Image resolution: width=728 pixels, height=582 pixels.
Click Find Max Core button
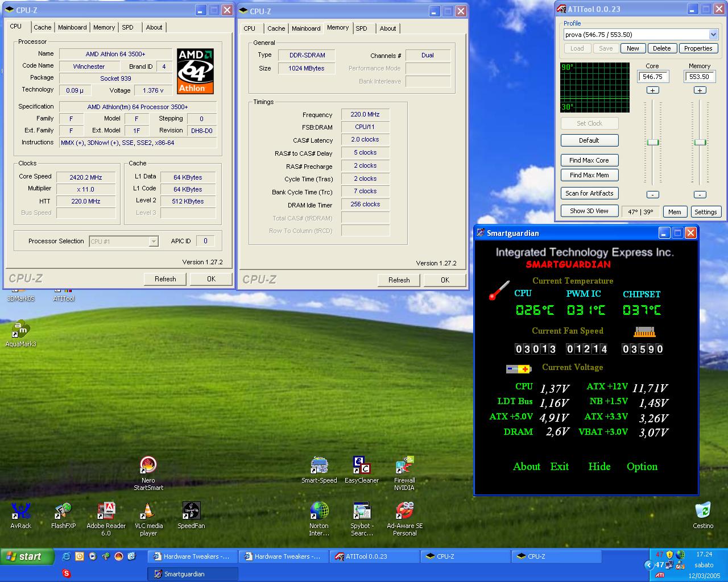click(x=589, y=160)
